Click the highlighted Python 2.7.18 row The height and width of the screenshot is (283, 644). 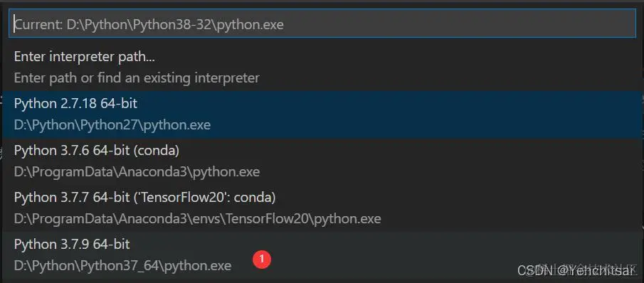[x=322, y=114]
